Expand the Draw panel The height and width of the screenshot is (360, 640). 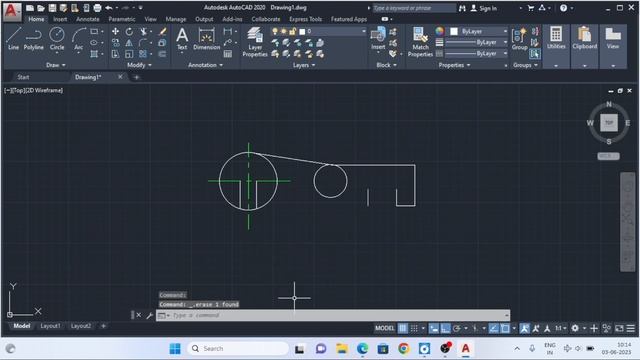56,65
